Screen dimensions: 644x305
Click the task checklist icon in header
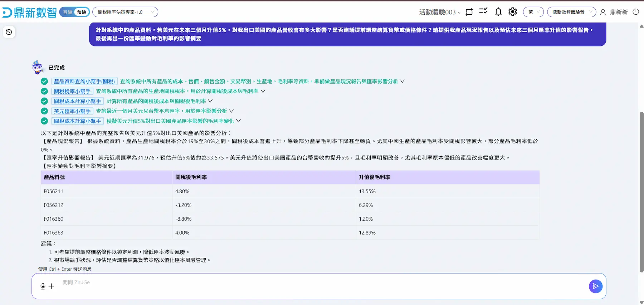click(x=483, y=11)
